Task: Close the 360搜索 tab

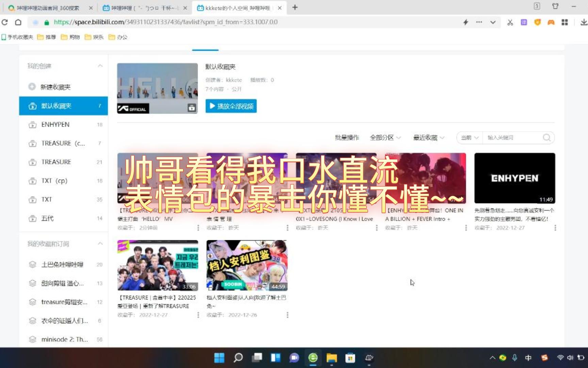Action: click(x=91, y=7)
